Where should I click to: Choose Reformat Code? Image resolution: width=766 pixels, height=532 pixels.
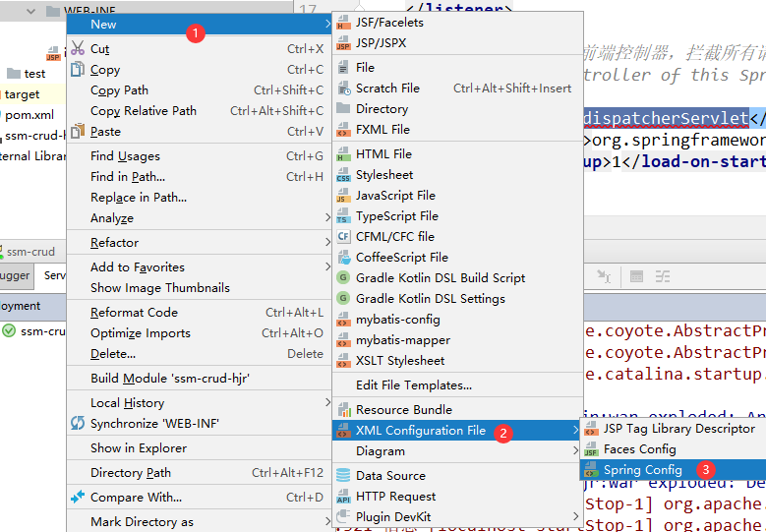tap(199, 312)
